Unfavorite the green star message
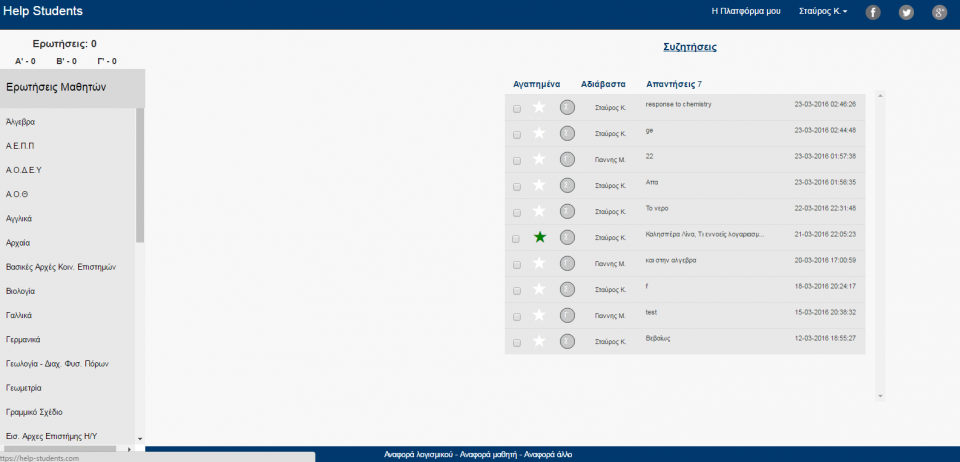Image resolution: width=960 pixels, height=462 pixels. coord(540,237)
